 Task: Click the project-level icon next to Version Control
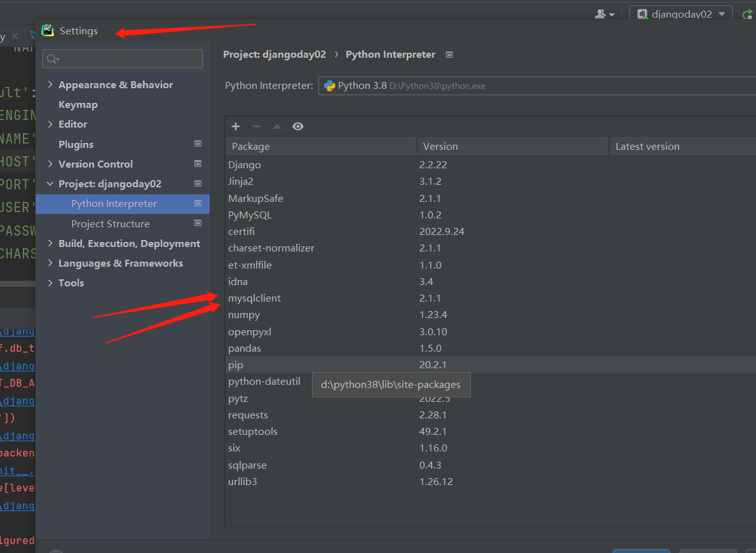198,164
